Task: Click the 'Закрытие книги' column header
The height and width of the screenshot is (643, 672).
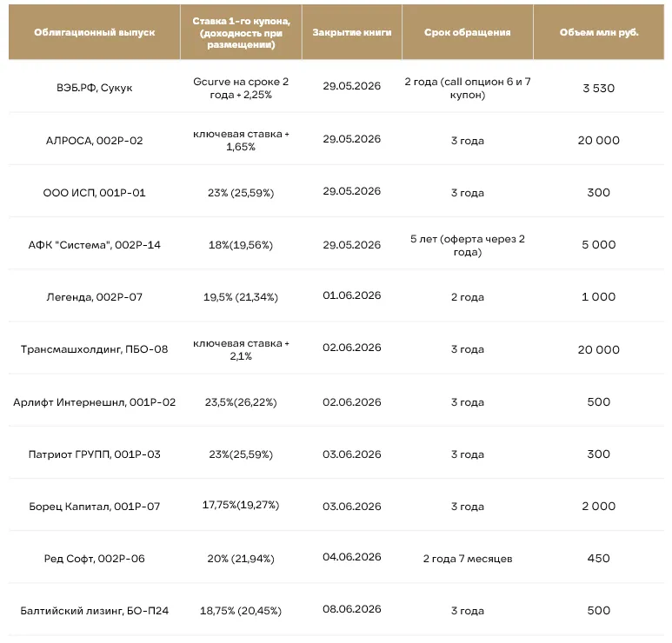Action: pyautogui.click(x=352, y=32)
